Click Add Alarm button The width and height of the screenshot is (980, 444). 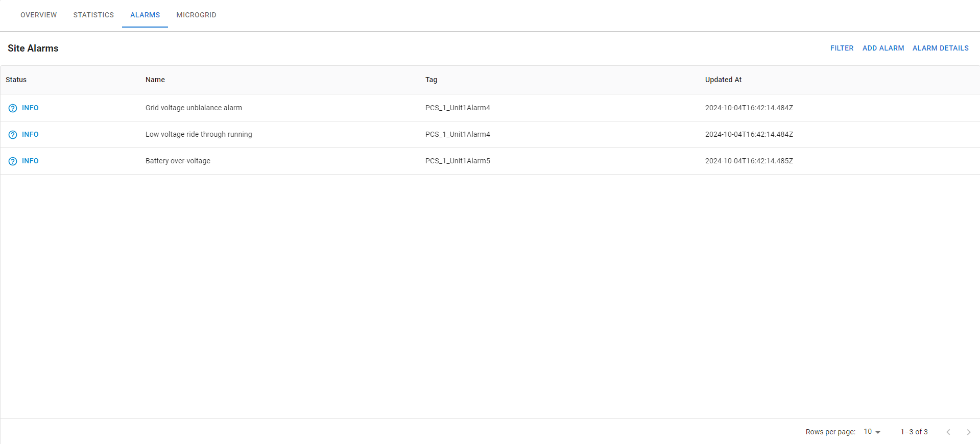(883, 48)
